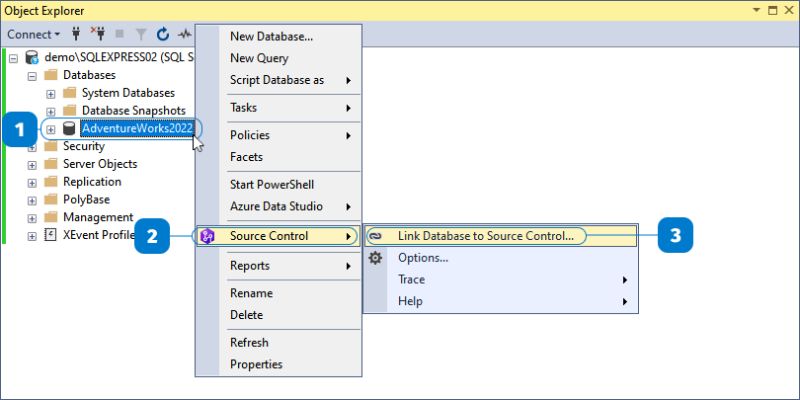Select Start PowerShell menu entry
This screenshot has height=400, width=800.
point(279,185)
